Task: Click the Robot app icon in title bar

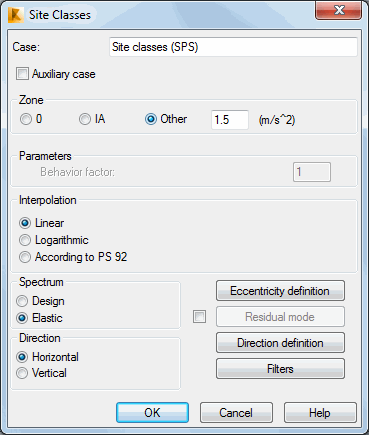Action: 16,15
